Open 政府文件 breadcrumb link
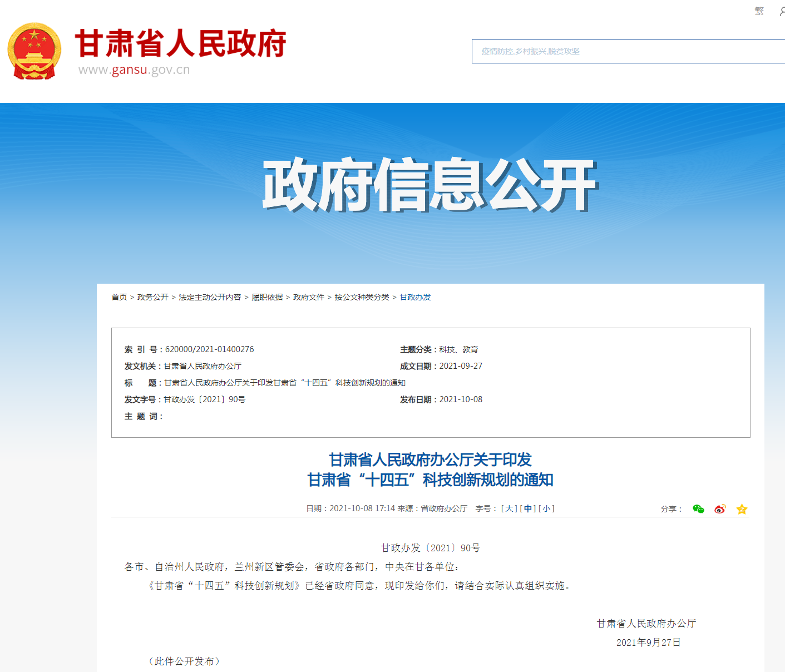The height and width of the screenshot is (672, 785). tap(308, 297)
